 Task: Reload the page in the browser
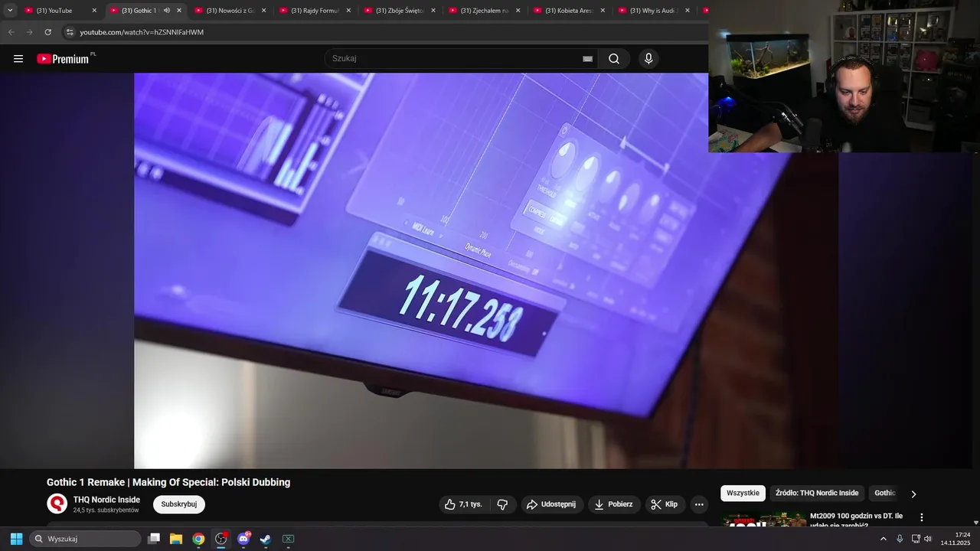tap(47, 32)
